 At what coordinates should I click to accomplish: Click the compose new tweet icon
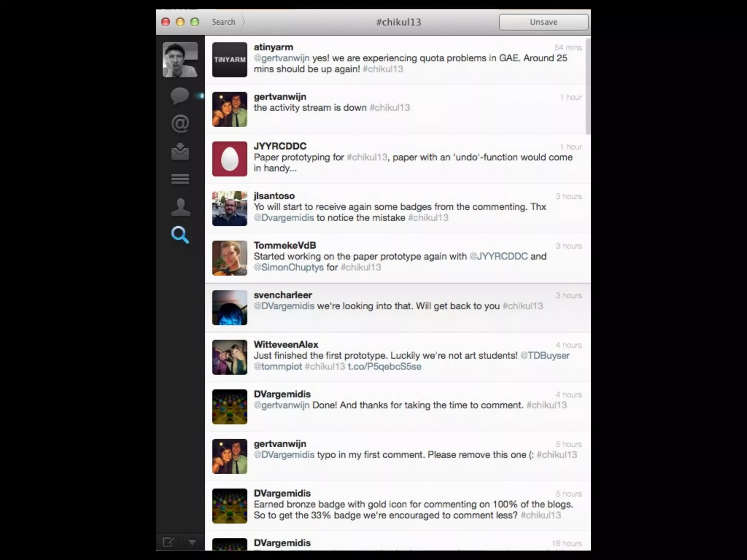coord(168,542)
